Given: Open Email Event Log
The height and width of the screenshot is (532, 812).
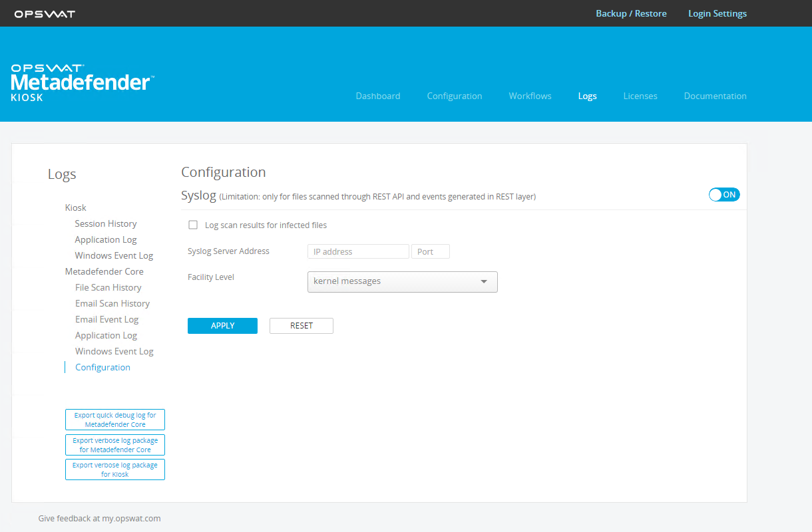Looking at the screenshot, I should pos(107,319).
